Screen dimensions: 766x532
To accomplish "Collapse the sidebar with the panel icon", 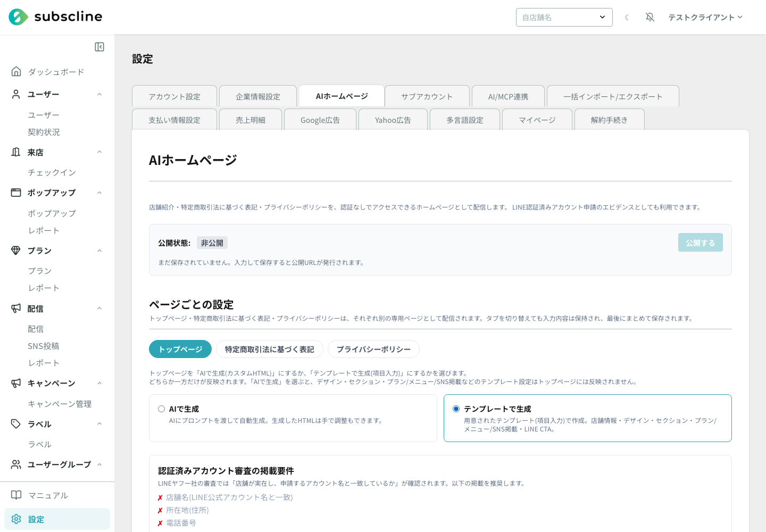I will pyautogui.click(x=99, y=47).
